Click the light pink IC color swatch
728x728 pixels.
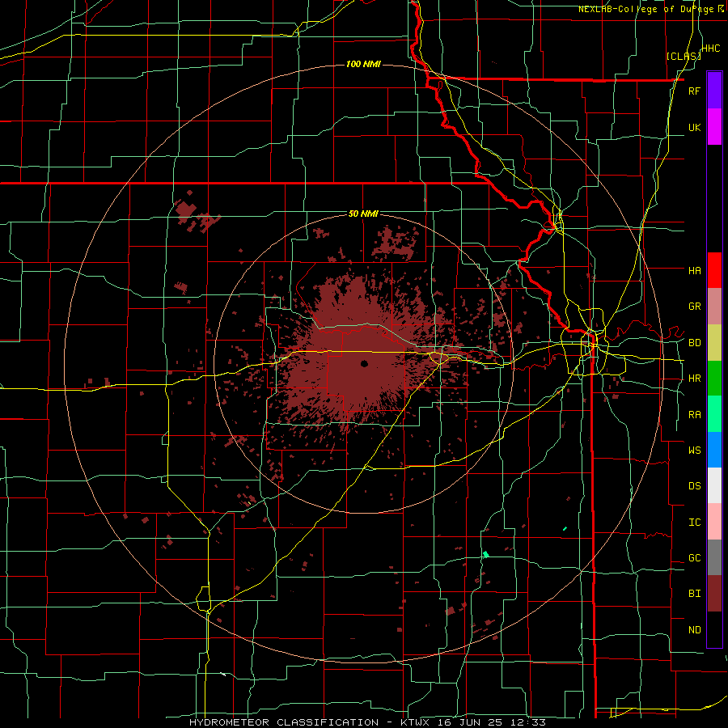714,522
